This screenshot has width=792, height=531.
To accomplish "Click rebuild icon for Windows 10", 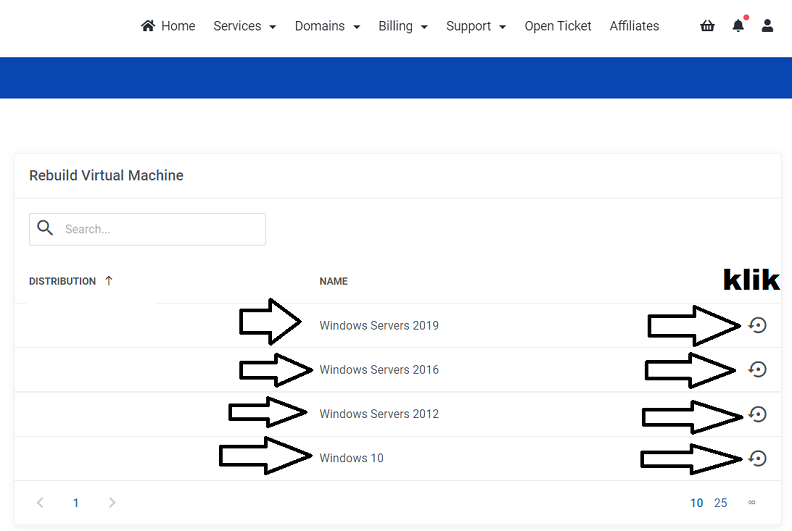I will (758, 458).
